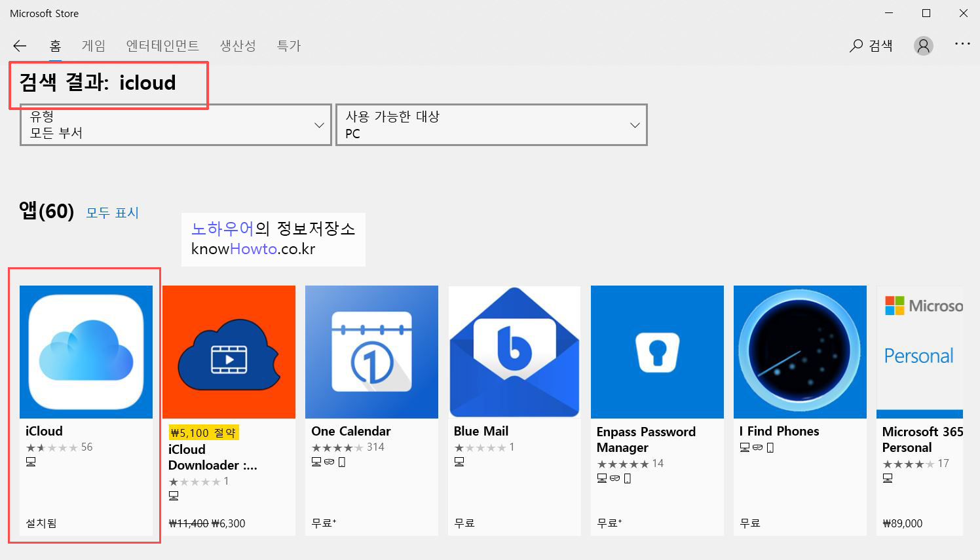This screenshot has width=980, height=560.
Task: Click the One Calendar title
Action: [351, 431]
